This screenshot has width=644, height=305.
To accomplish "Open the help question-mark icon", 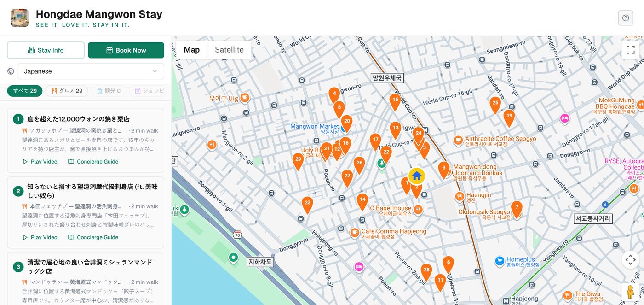I will pos(625,18).
